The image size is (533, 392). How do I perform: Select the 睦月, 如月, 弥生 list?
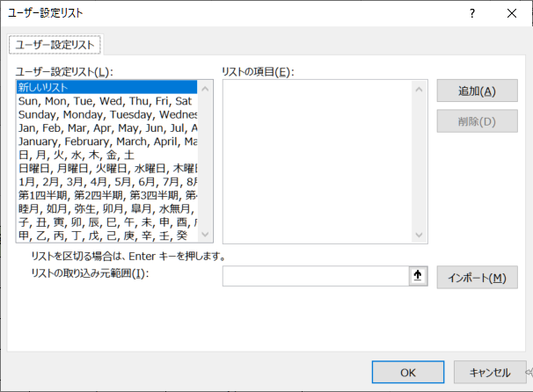107,209
